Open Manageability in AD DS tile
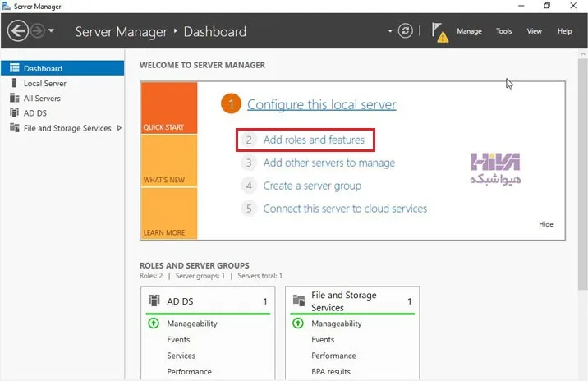The image size is (588, 381). (x=192, y=324)
